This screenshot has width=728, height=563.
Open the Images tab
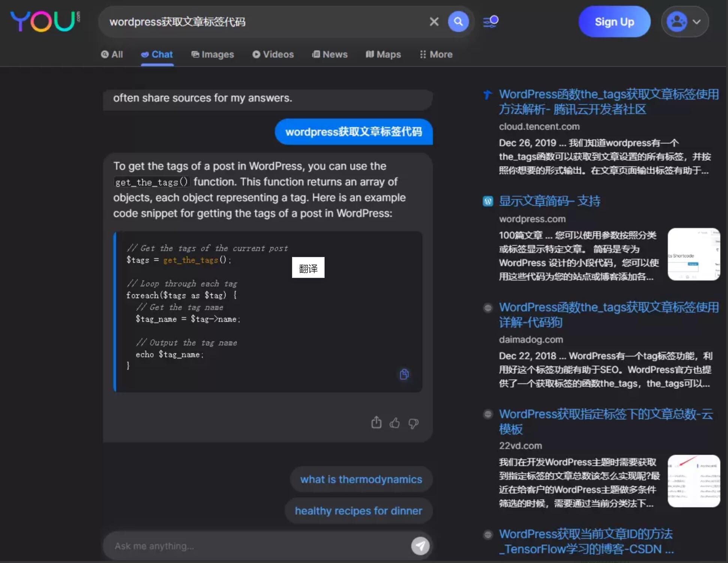click(213, 54)
